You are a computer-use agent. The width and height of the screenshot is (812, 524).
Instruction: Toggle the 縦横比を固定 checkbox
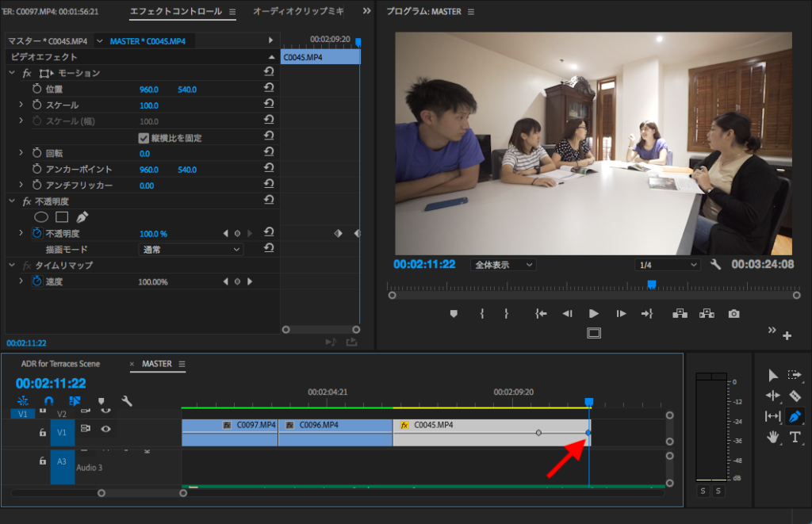(144, 138)
